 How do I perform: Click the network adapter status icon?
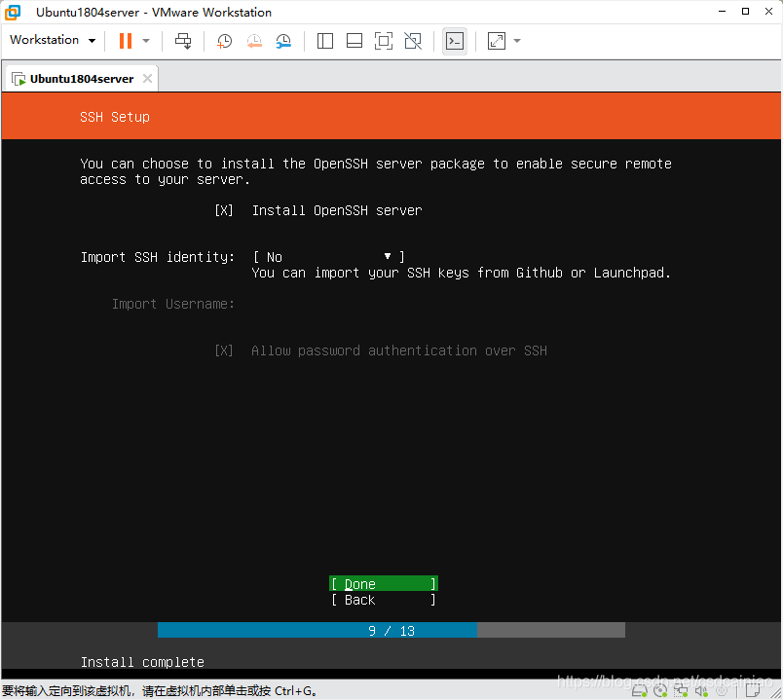click(x=681, y=691)
